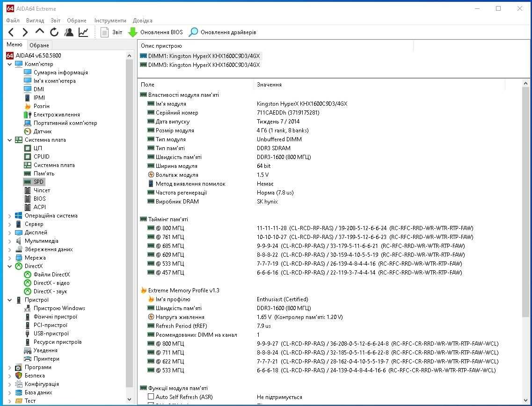This screenshot has width=532, height=406.
Task: Collapse the Комп'ютер tree node
Action: (x=9, y=64)
